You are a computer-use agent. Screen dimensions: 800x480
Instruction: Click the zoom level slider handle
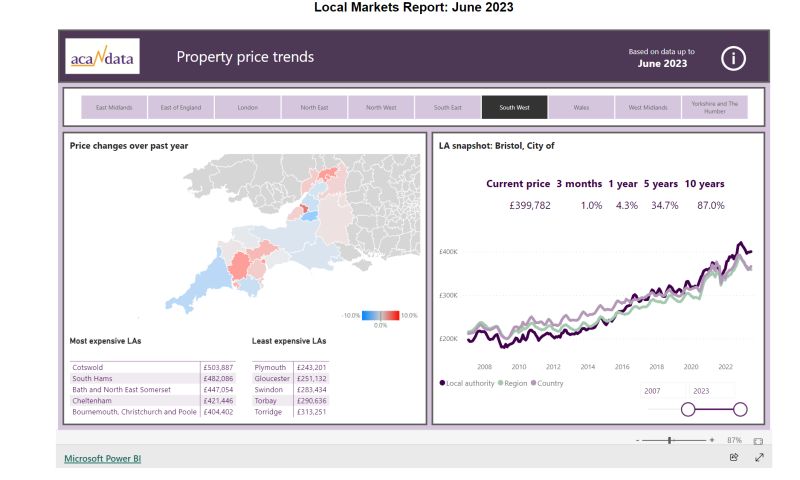tap(669, 440)
